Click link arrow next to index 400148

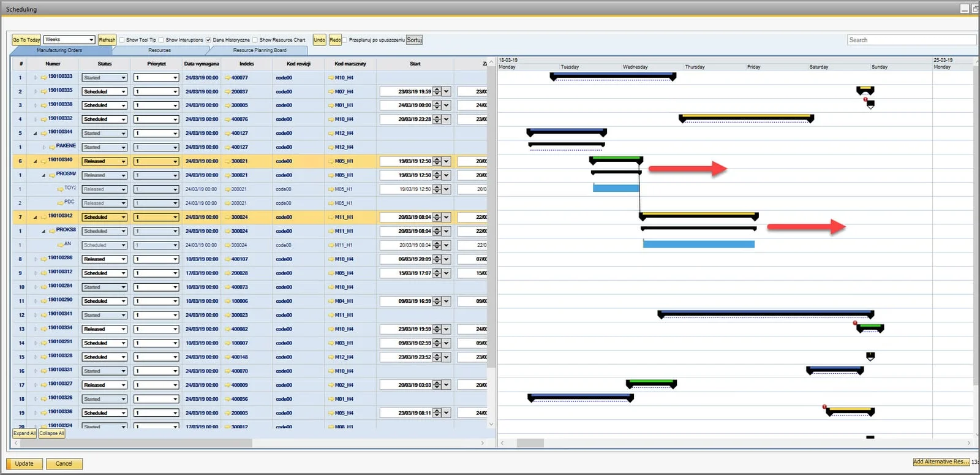228,357
